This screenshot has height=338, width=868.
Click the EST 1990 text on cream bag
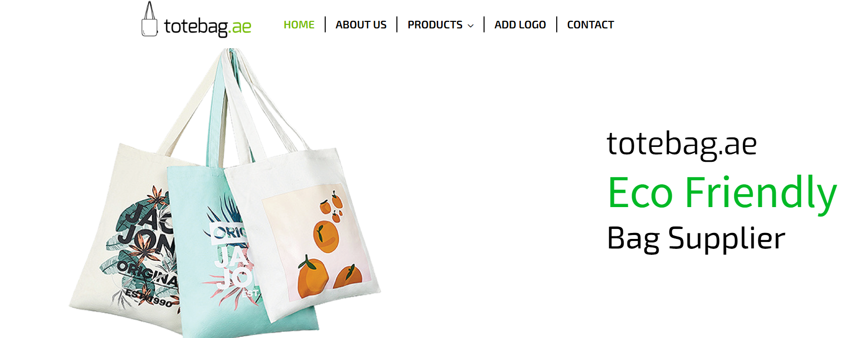pyautogui.click(x=148, y=298)
